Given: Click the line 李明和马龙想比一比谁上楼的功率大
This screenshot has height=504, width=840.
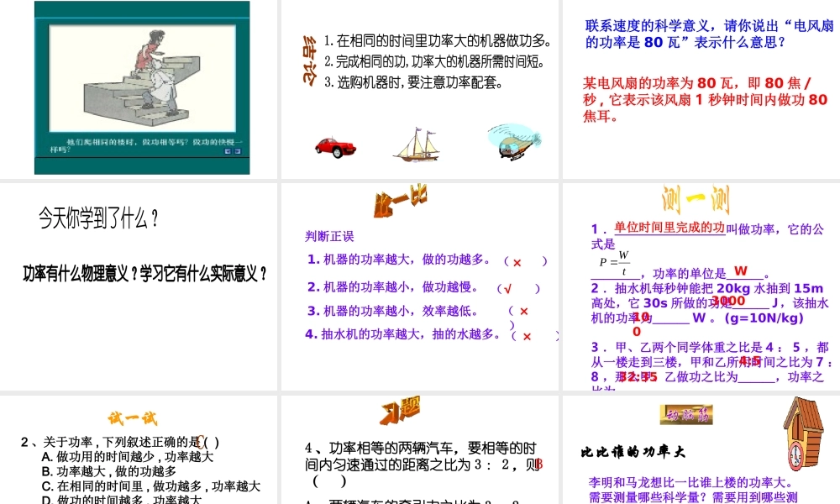Looking at the screenshot, I should pos(690,482).
